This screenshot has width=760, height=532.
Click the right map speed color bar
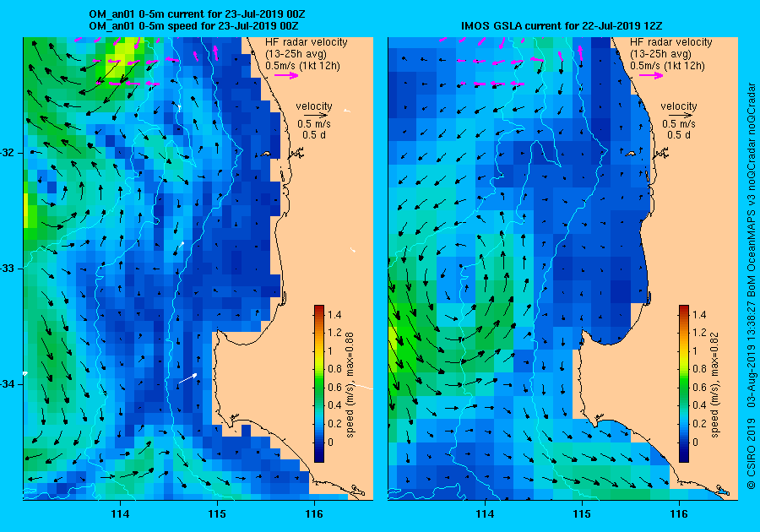coord(684,383)
